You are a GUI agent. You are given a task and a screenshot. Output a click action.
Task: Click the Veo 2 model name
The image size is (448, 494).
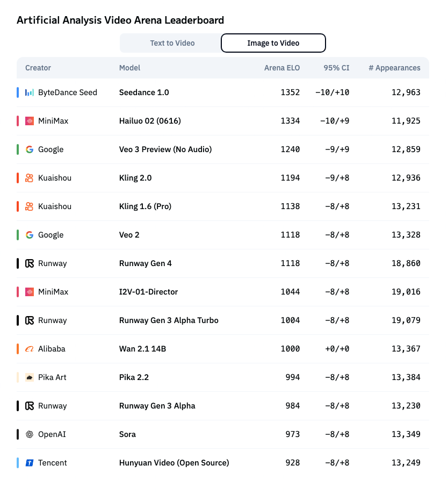[x=129, y=235]
